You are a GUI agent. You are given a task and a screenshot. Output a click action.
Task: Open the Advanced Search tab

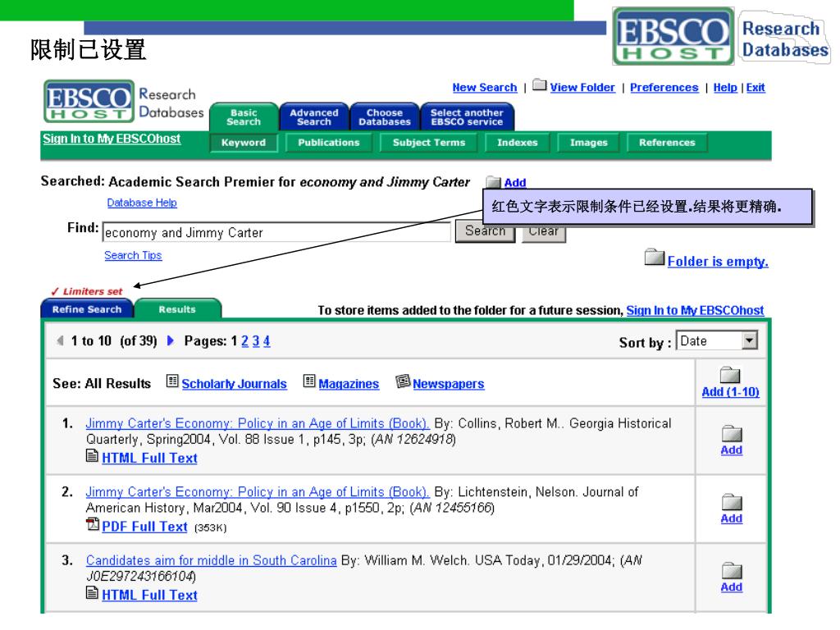(314, 116)
